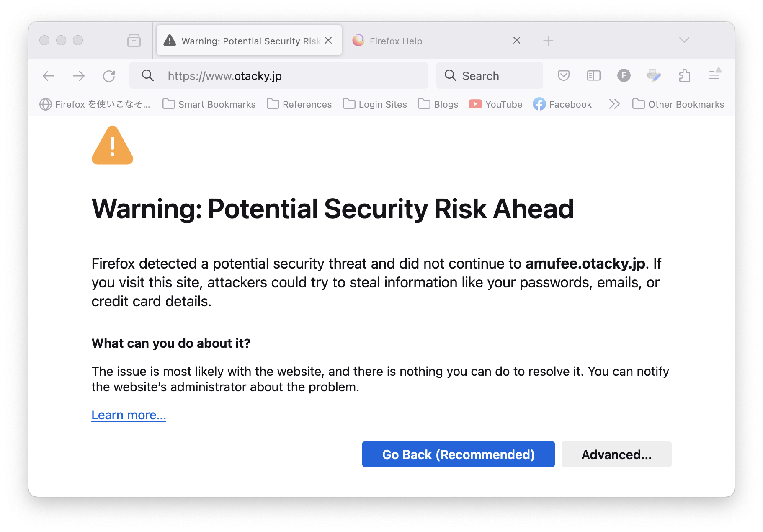Open the Other Bookmarks folder
The height and width of the screenshot is (532, 763).
pyautogui.click(x=678, y=104)
